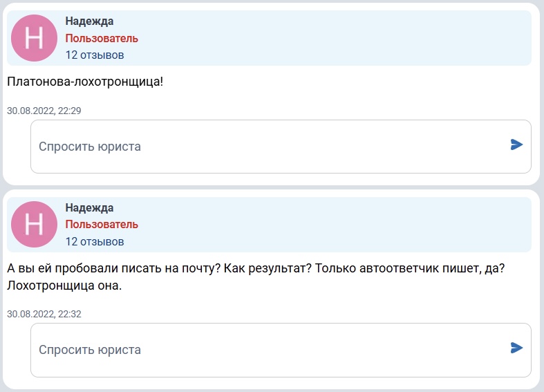The height and width of the screenshot is (392, 544).
Task: Click the 30.08.2022, 22:32 timestamp
Action: pos(44,314)
